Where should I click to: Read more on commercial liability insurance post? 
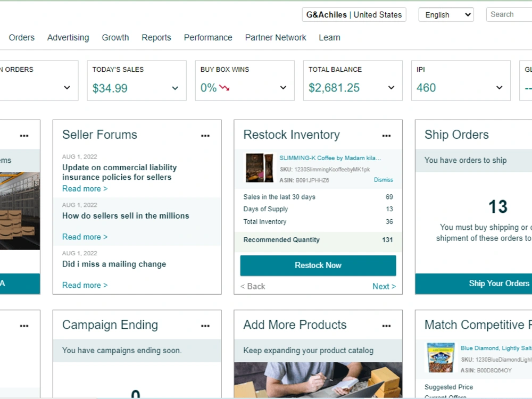[85, 189]
